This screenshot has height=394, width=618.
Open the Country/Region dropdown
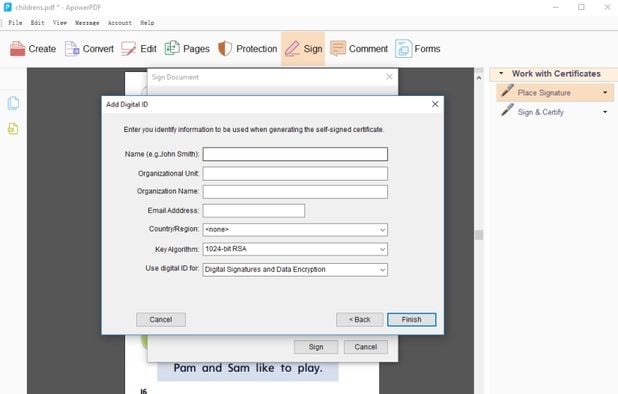(x=295, y=230)
